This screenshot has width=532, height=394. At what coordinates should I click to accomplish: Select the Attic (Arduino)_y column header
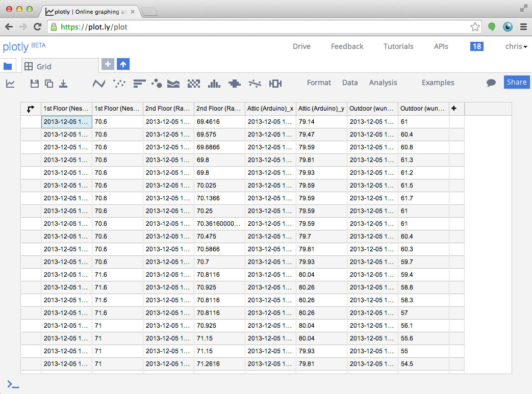tap(321, 109)
